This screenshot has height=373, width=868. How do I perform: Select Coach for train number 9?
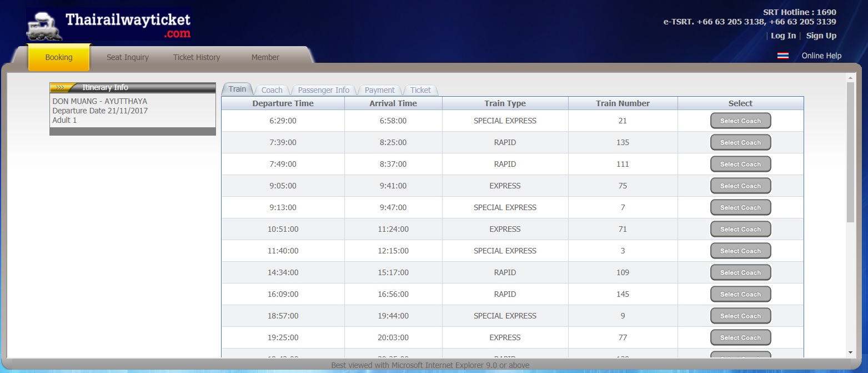pyautogui.click(x=740, y=316)
